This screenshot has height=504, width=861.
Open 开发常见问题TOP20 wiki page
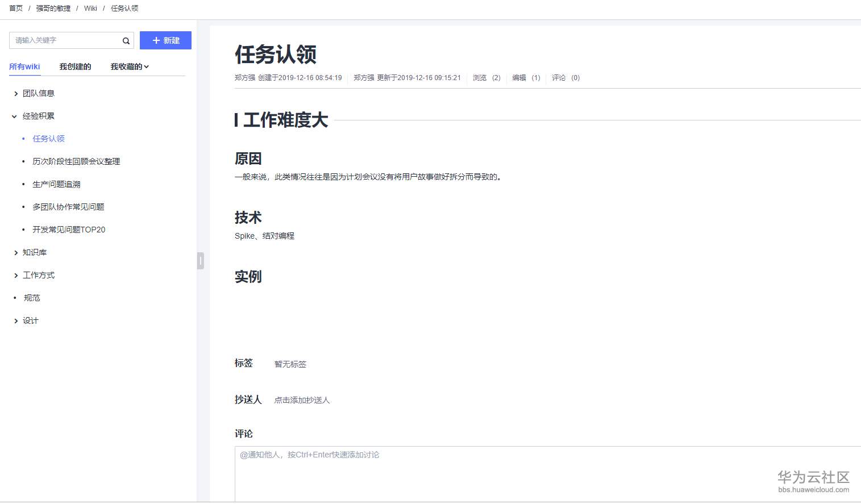69,230
